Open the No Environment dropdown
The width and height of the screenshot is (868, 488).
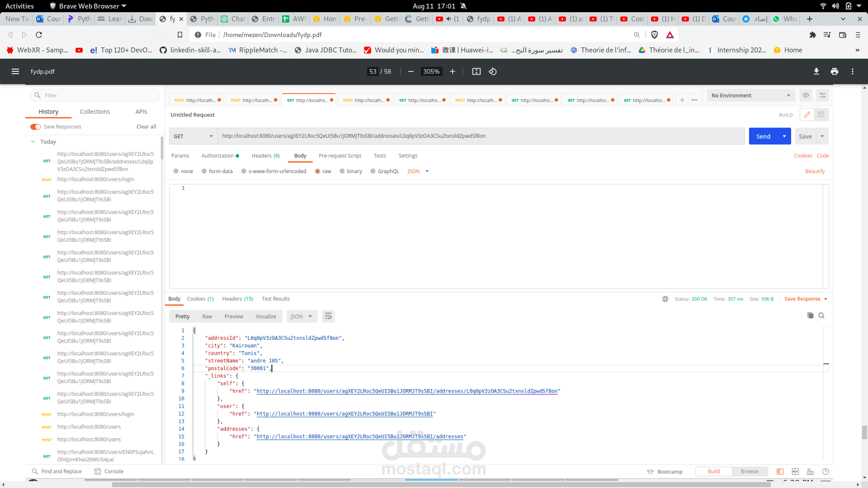[x=750, y=95]
